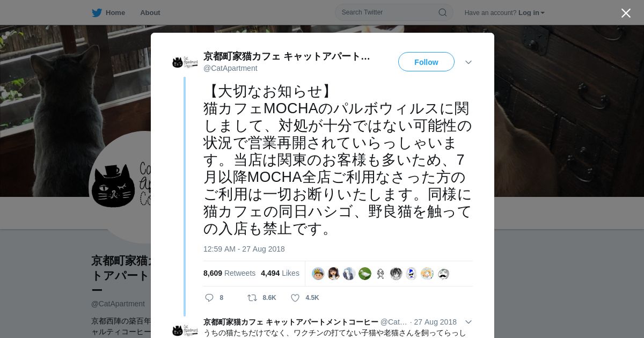Viewport: 644px width, 338px height.
Task: Click the tweet timestamp 12:59 AM - 27 Aug 2018
Action: (x=244, y=249)
